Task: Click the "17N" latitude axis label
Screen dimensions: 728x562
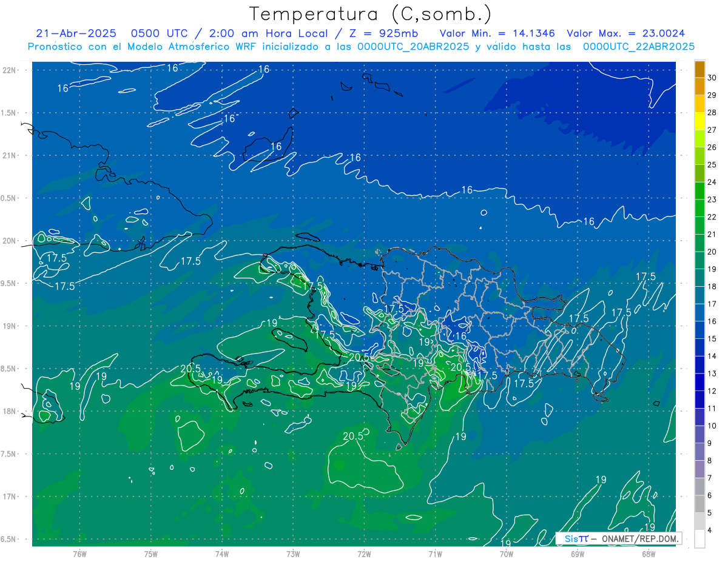Action: tap(10, 497)
